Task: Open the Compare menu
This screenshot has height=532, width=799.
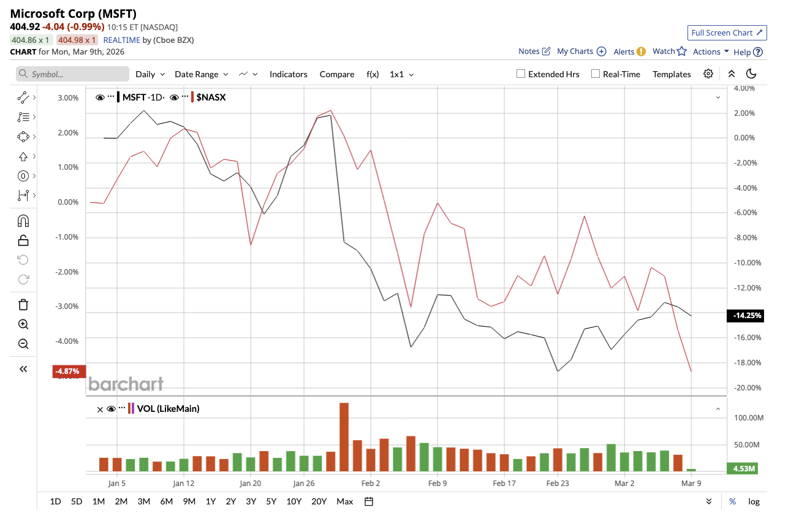Action: [337, 74]
